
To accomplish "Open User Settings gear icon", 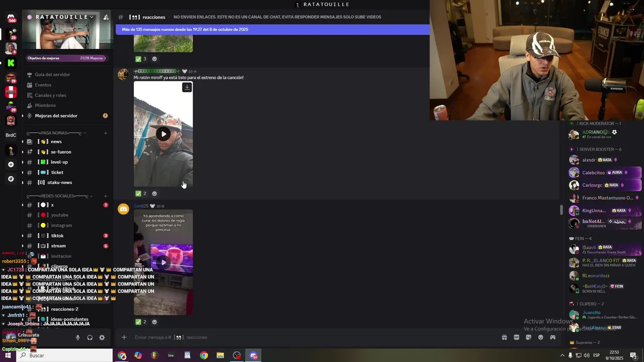I will 102,338.
